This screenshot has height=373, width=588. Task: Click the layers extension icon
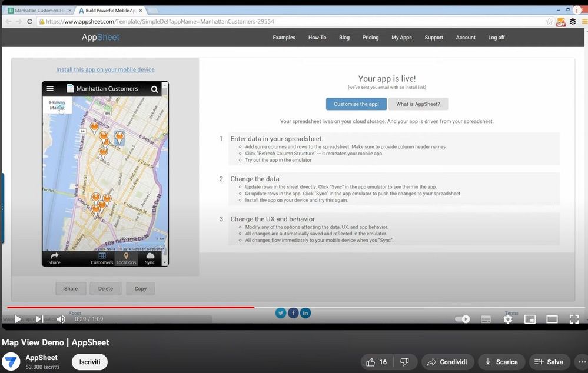pos(573,21)
